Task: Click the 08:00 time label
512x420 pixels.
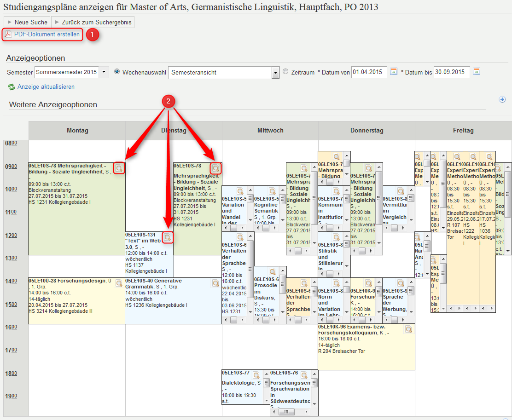Action: tap(11, 143)
